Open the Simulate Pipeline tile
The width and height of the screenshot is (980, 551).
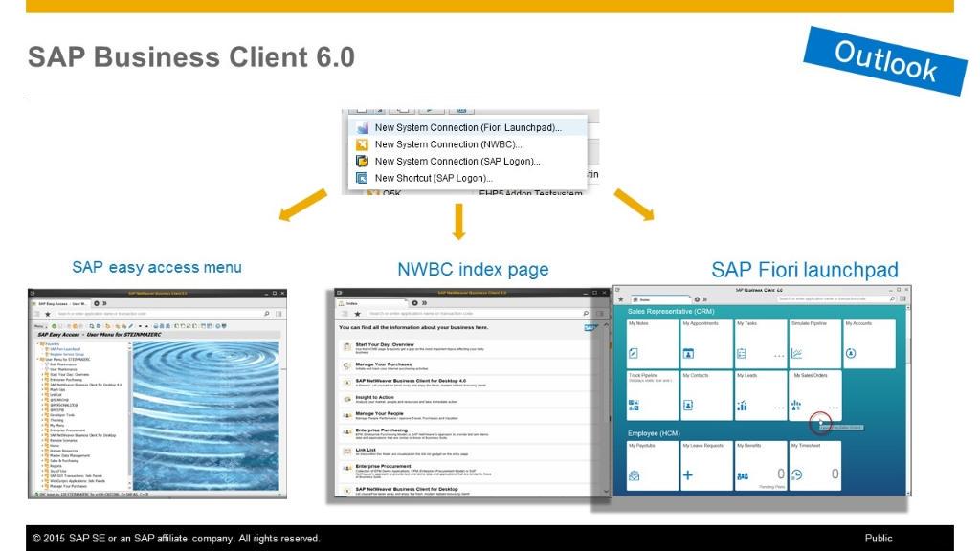(815, 343)
